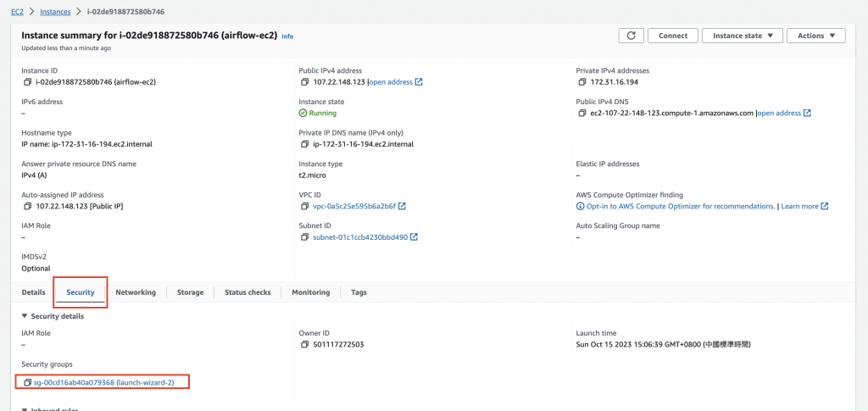
Task: Copy the Public IPv4 DNS name
Action: point(582,114)
